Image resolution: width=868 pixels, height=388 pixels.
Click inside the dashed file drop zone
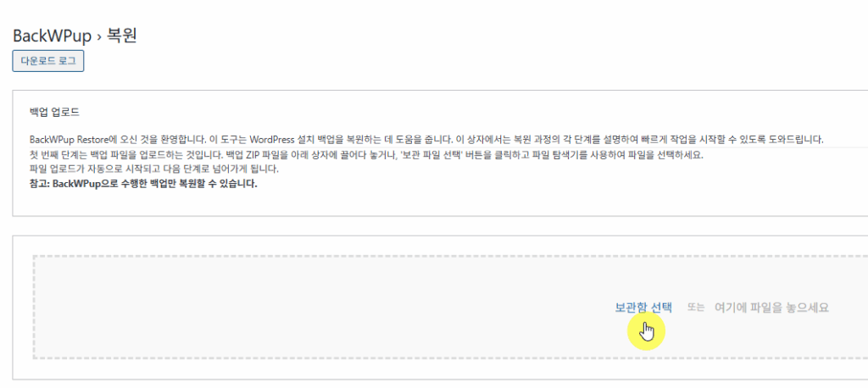[x=450, y=308]
